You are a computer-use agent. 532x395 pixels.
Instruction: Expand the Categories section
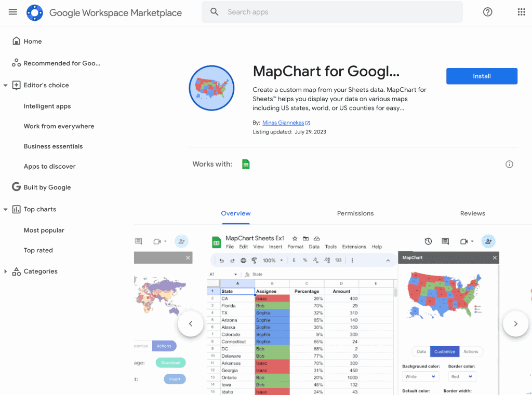[x=5, y=271]
